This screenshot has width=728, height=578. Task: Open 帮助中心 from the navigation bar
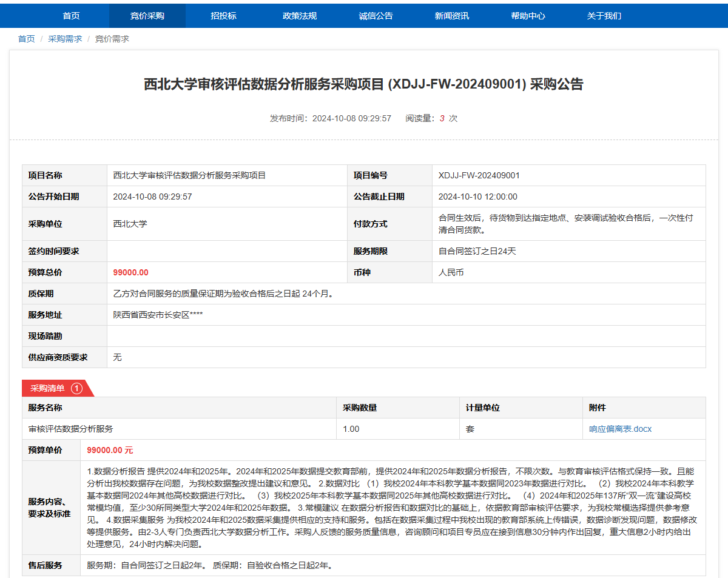[528, 16]
